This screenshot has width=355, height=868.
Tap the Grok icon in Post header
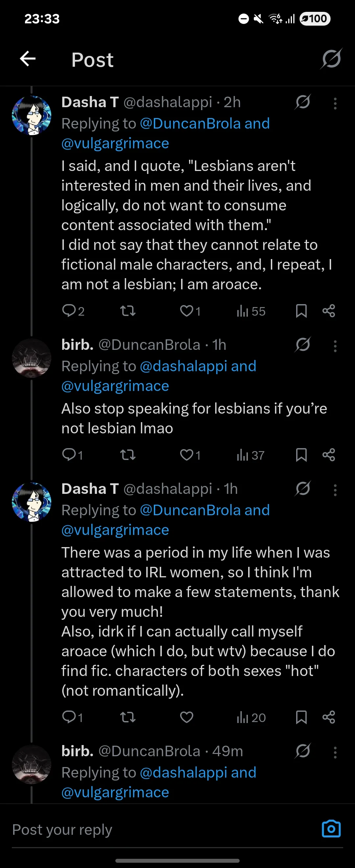pyautogui.click(x=331, y=59)
